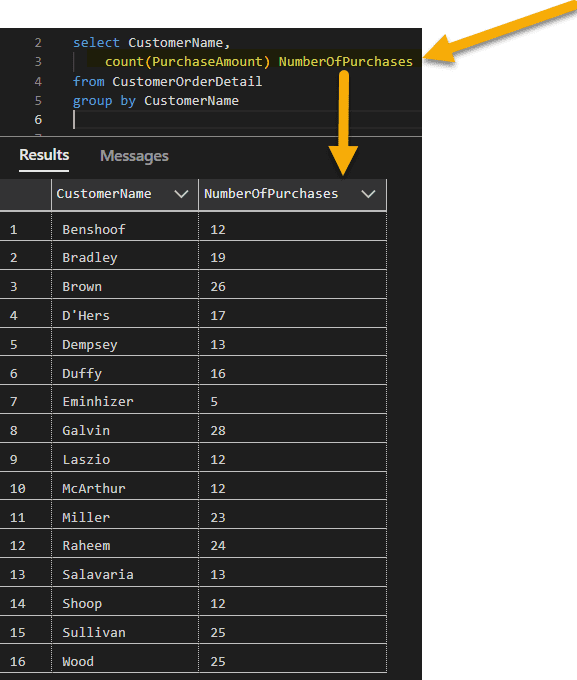Select the McArthur customer cell

pos(125,488)
